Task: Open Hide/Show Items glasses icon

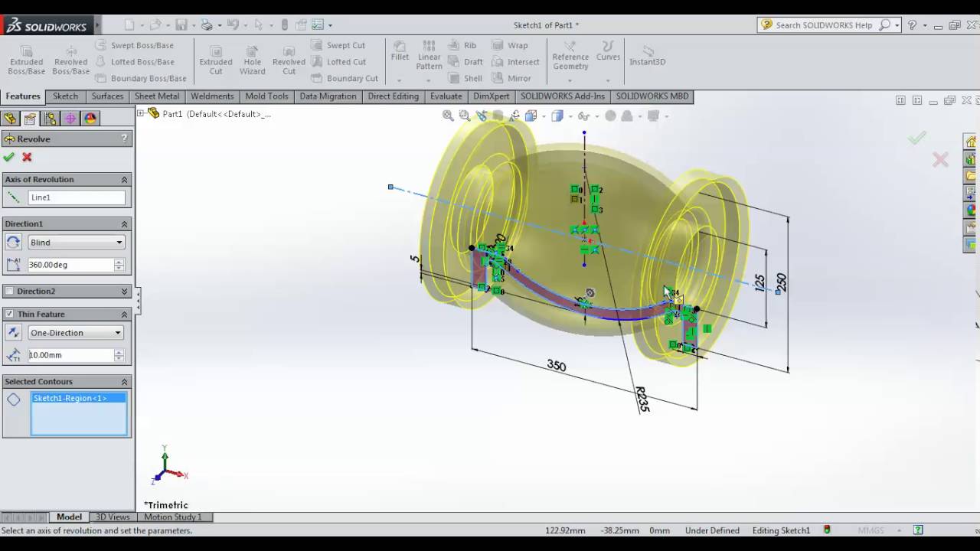Action: click(x=583, y=116)
